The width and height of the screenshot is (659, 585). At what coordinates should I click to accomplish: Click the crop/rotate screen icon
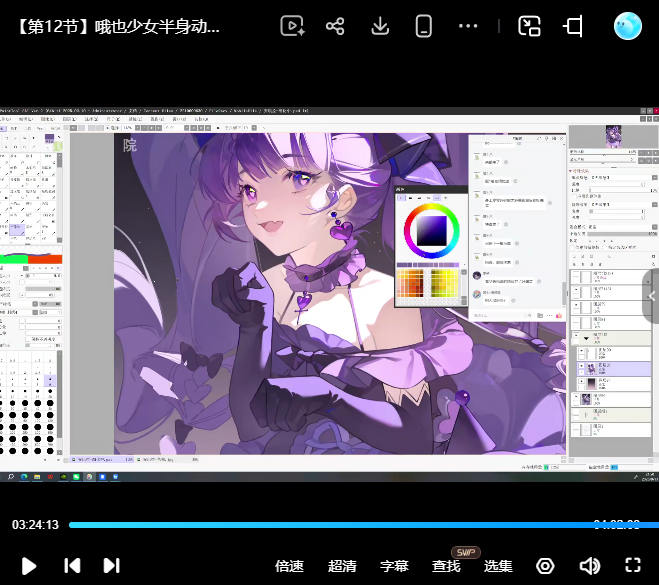click(573, 26)
